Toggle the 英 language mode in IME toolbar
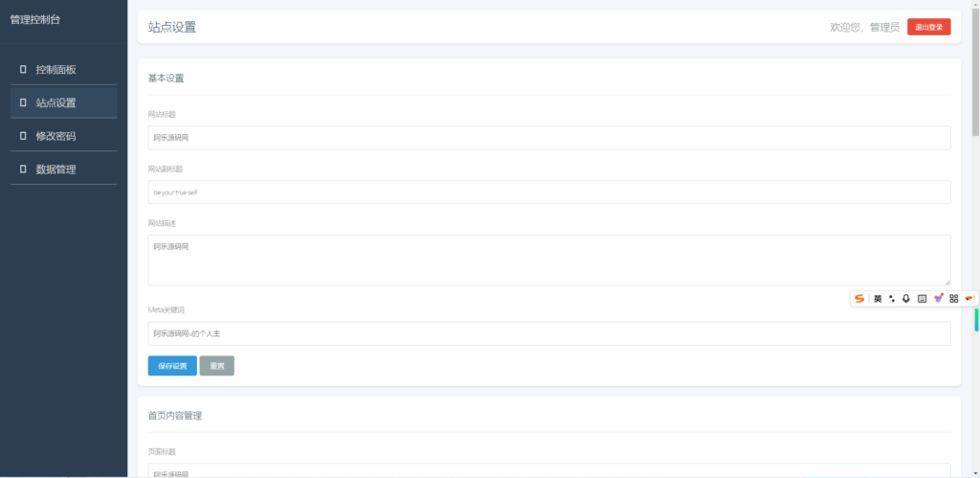This screenshot has width=980, height=478. (x=878, y=299)
